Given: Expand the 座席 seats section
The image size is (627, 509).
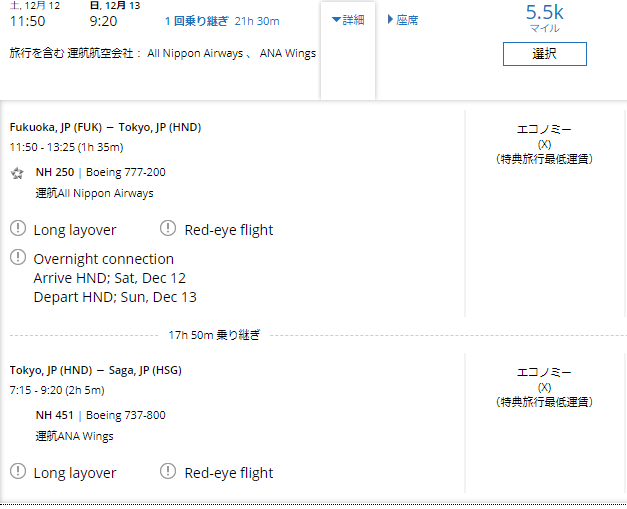Looking at the screenshot, I should click(403, 20).
